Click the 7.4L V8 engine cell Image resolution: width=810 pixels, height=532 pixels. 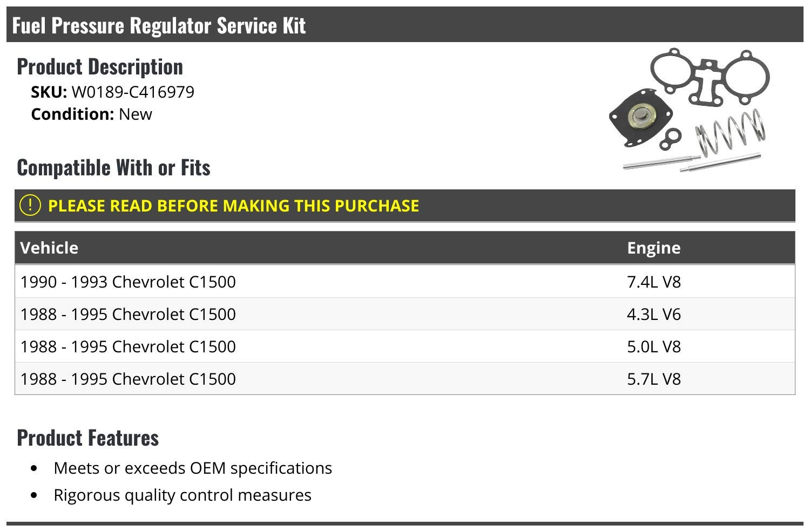(x=653, y=282)
